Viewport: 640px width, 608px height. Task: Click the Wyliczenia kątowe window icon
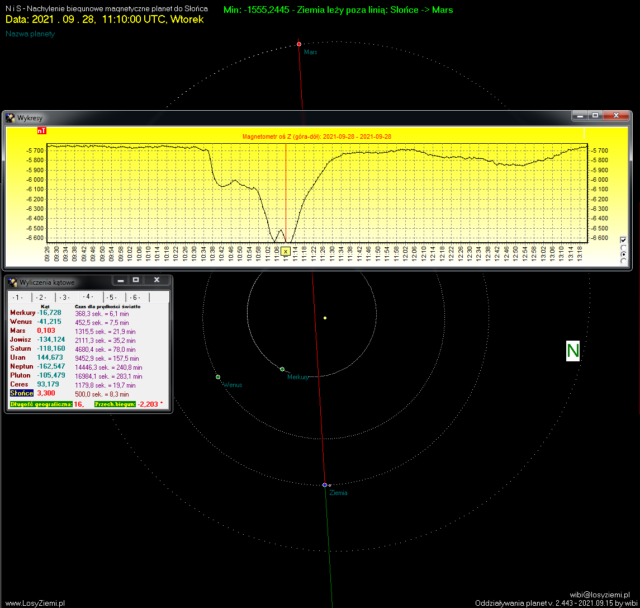[x=11, y=282]
